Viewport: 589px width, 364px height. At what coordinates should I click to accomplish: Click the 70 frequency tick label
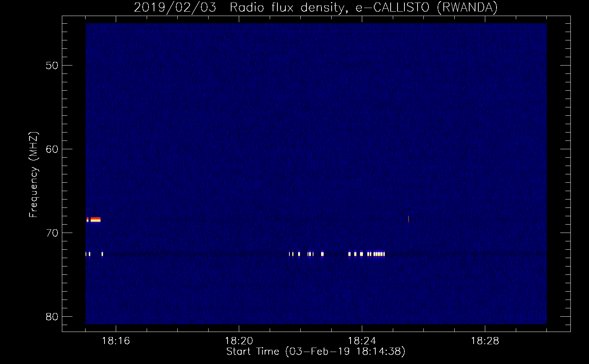52,233
